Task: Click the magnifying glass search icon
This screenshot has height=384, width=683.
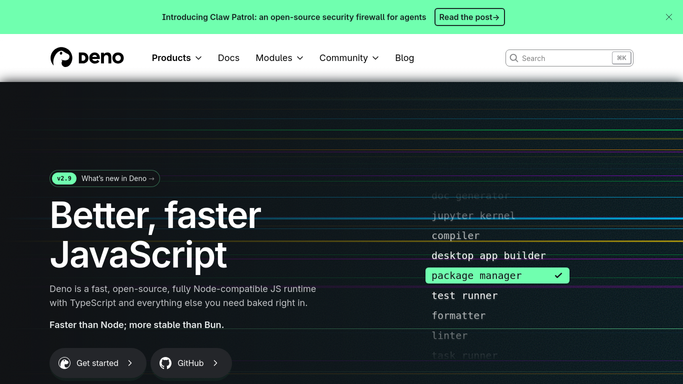Action: point(514,58)
